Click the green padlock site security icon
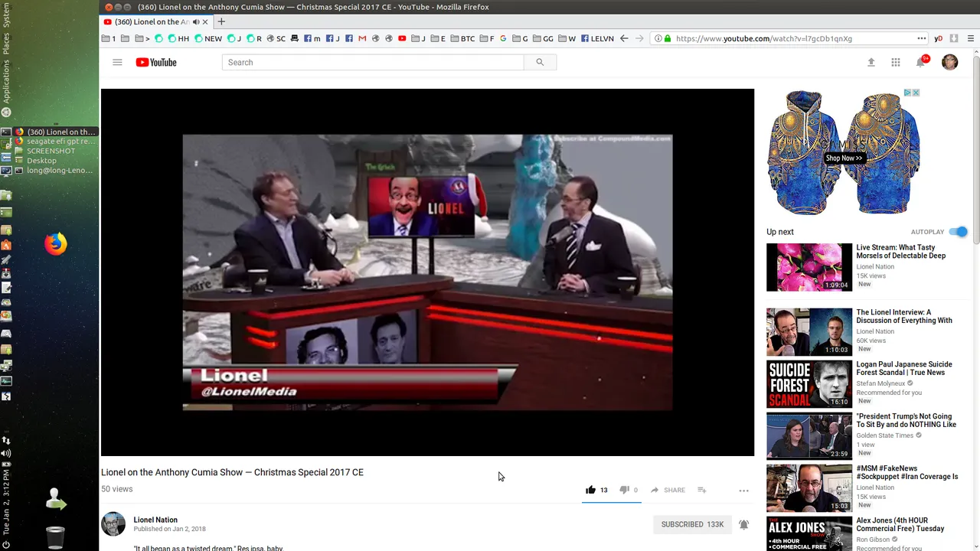Image resolution: width=980 pixels, height=551 pixels. 668,38
